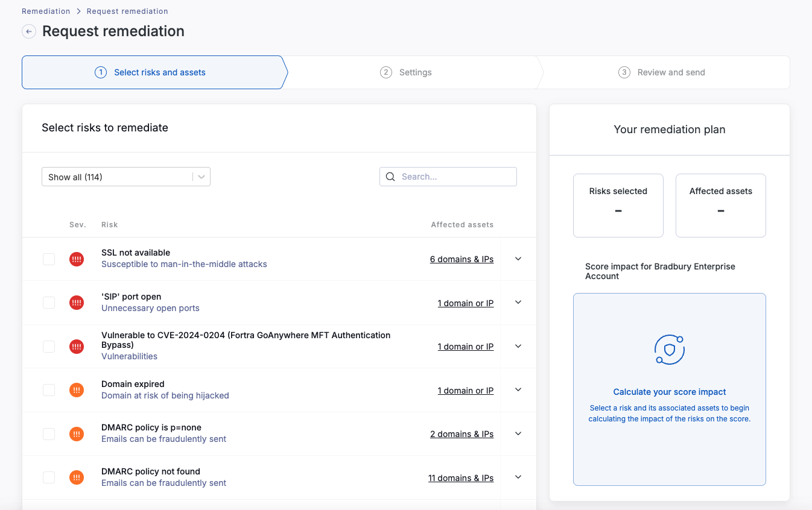Click the Affected assets column header
The width and height of the screenshot is (812, 510).
[462, 225]
